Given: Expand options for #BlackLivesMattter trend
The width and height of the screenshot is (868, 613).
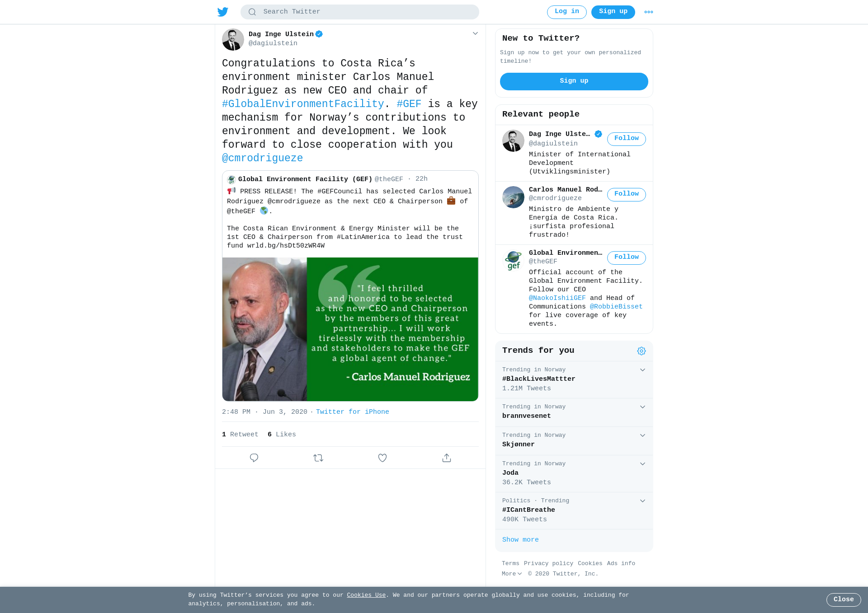Looking at the screenshot, I should (642, 370).
